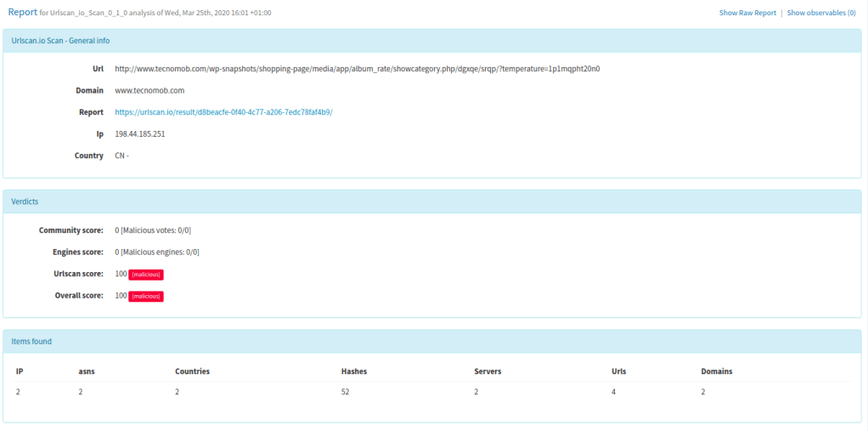Click the Engines score value text

pyautogui.click(x=157, y=252)
